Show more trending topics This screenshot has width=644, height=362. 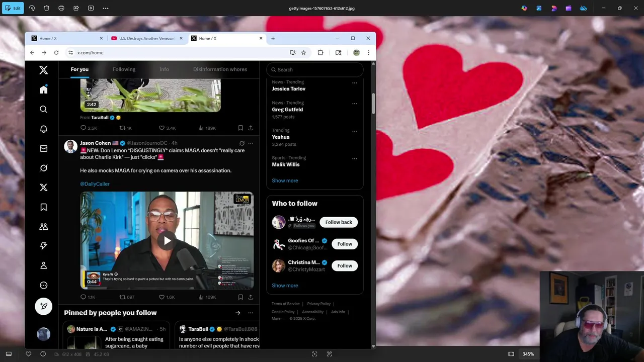pyautogui.click(x=285, y=180)
